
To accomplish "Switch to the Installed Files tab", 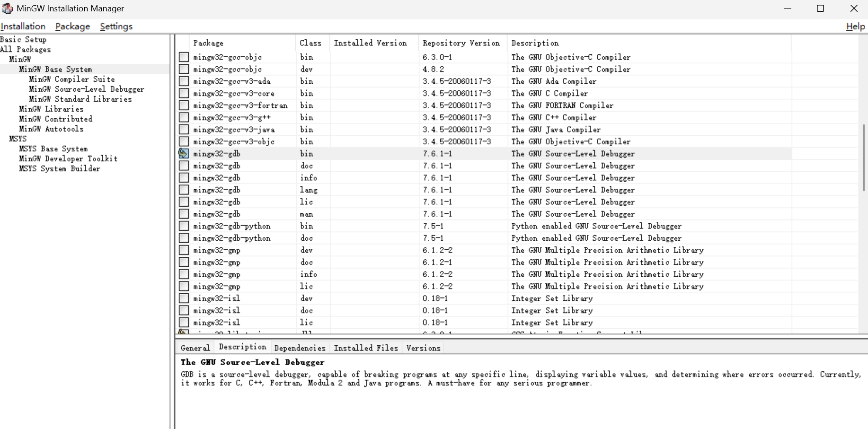I will (x=366, y=348).
